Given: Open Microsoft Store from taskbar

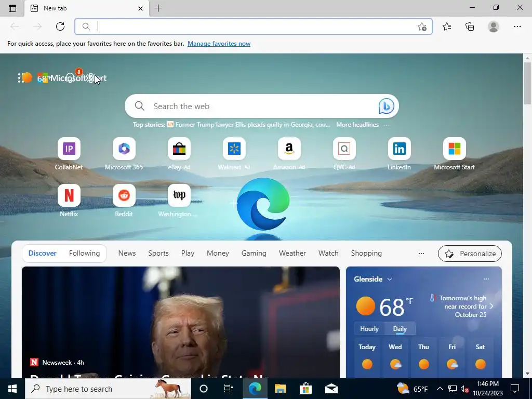Looking at the screenshot, I should (x=305, y=389).
